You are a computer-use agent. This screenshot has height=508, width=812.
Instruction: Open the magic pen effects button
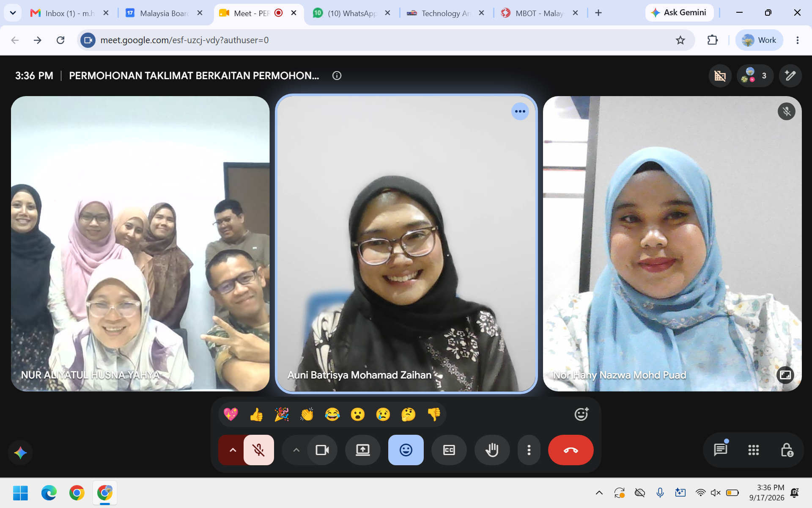tap(790, 76)
